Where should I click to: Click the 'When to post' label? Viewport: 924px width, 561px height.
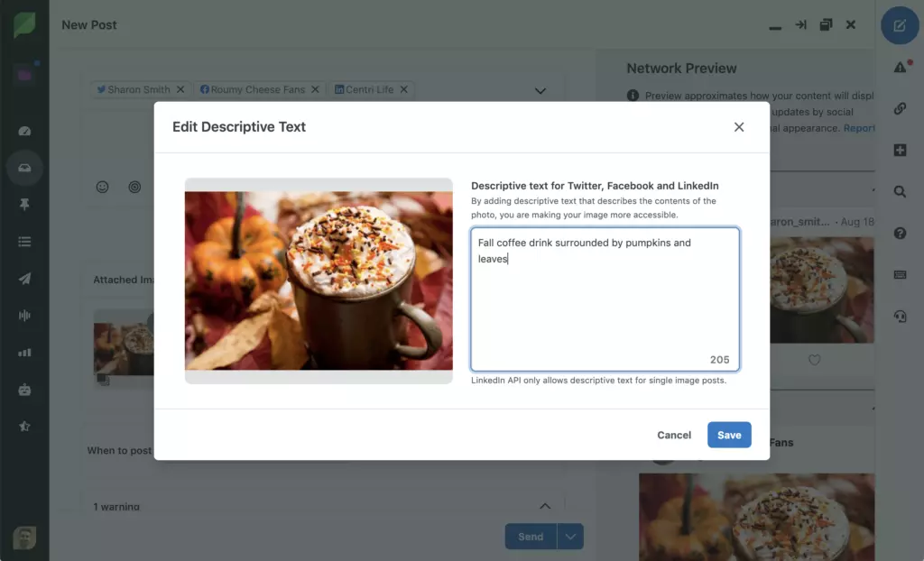click(x=120, y=451)
